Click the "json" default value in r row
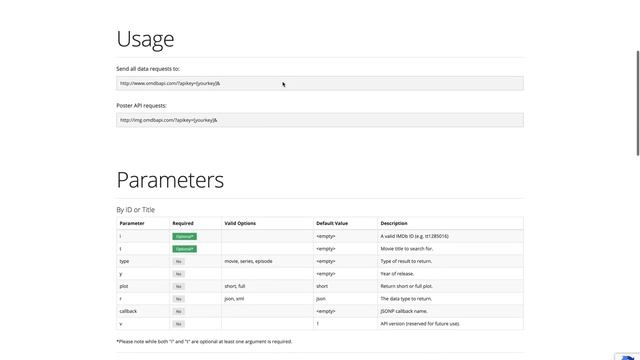Viewport: 640px width, 360px height. [x=321, y=299]
